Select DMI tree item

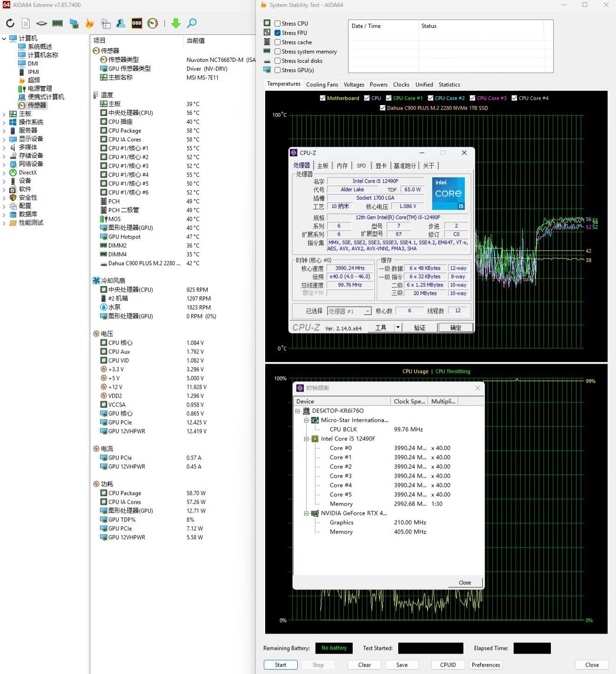point(33,64)
